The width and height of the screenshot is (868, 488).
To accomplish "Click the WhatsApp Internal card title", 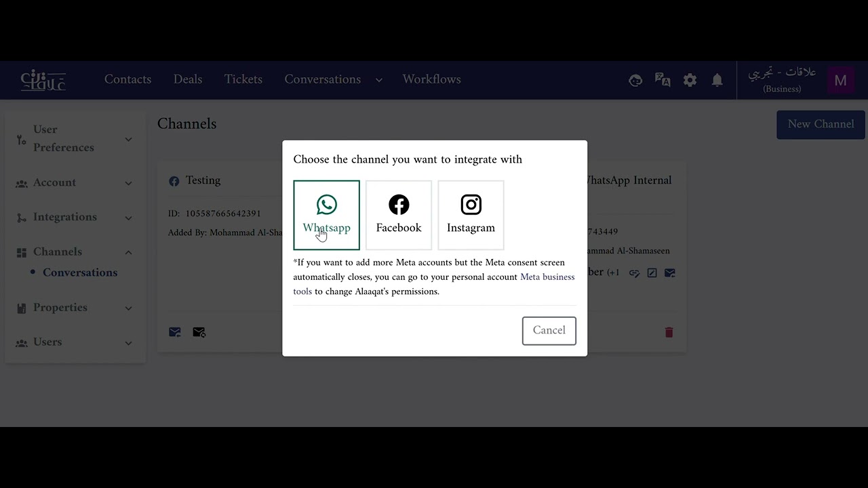I will point(629,180).
